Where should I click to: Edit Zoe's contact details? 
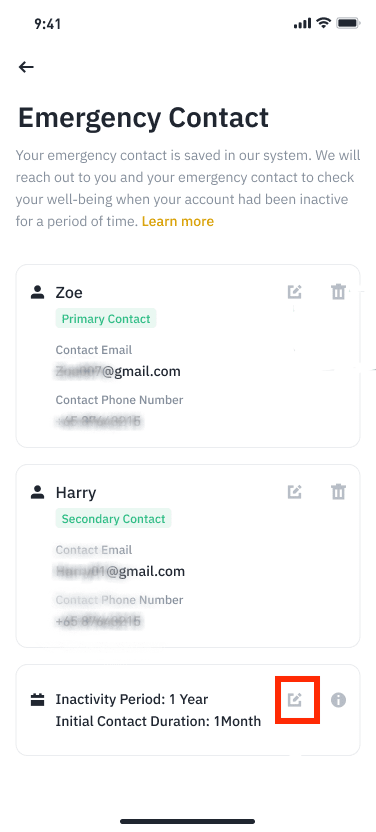click(294, 292)
